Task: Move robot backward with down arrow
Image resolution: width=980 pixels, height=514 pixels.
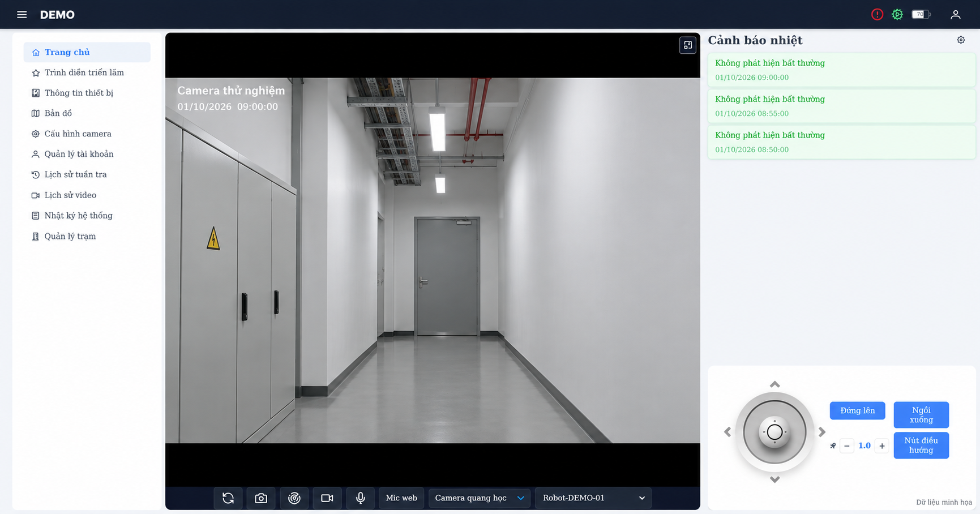Action: pos(775,479)
